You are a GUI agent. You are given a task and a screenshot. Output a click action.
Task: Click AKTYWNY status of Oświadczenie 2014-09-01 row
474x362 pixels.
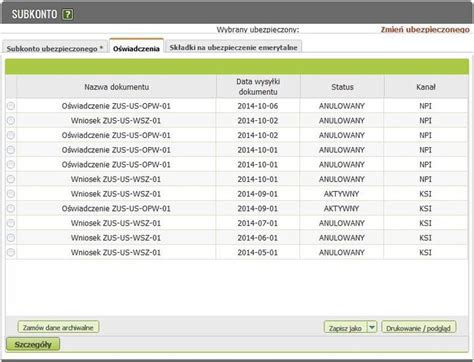tap(342, 209)
